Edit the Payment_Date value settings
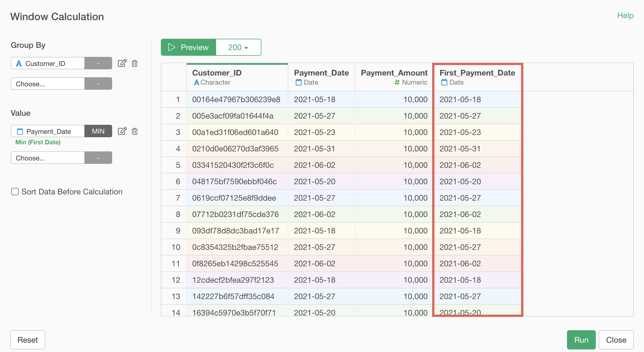 point(122,131)
